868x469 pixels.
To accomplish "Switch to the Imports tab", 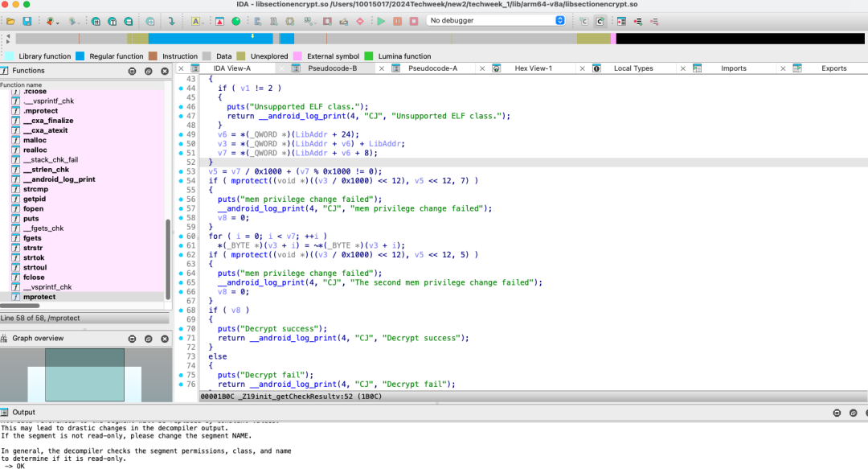I will coord(734,68).
